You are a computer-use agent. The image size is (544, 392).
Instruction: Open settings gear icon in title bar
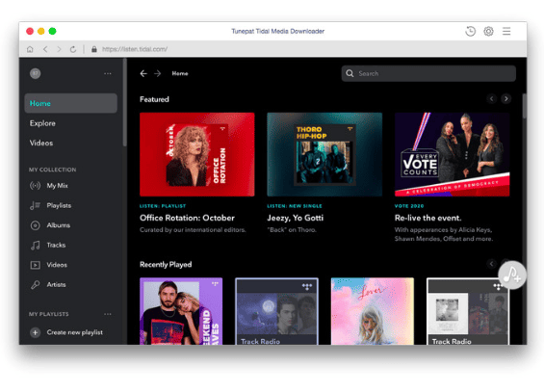(488, 31)
